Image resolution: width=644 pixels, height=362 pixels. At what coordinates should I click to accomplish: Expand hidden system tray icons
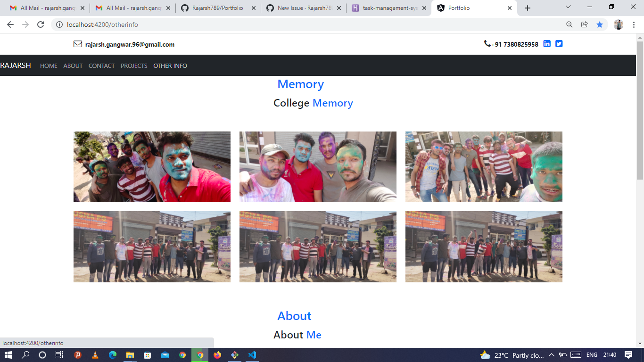(x=552, y=355)
